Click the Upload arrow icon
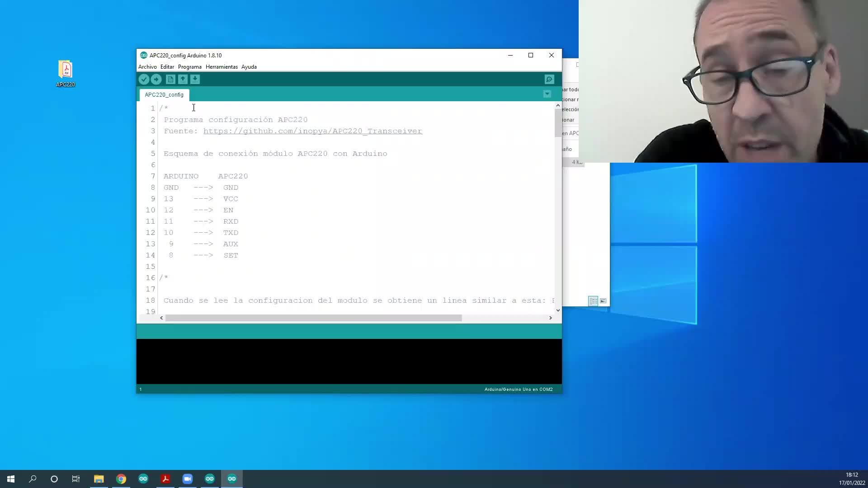This screenshot has height=488, width=868. coord(156,80)
